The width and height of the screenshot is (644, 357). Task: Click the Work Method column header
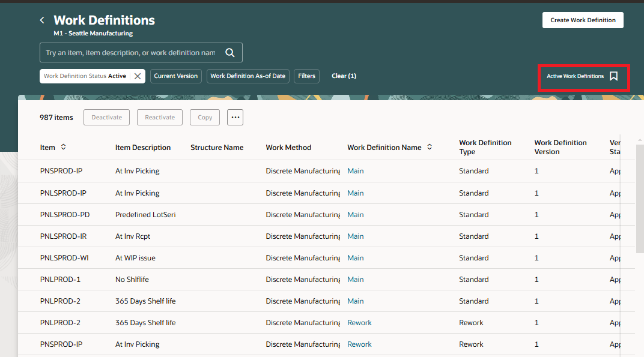tap(288, 148)
